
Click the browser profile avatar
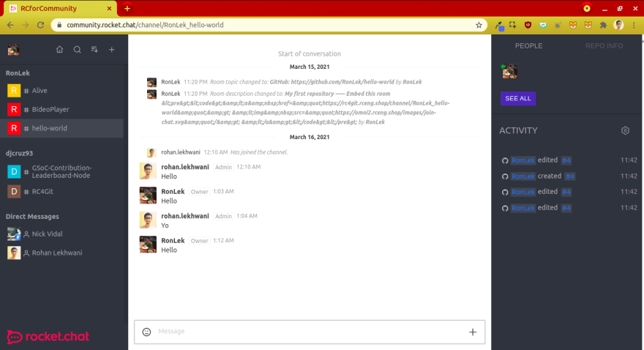(618, 25)
